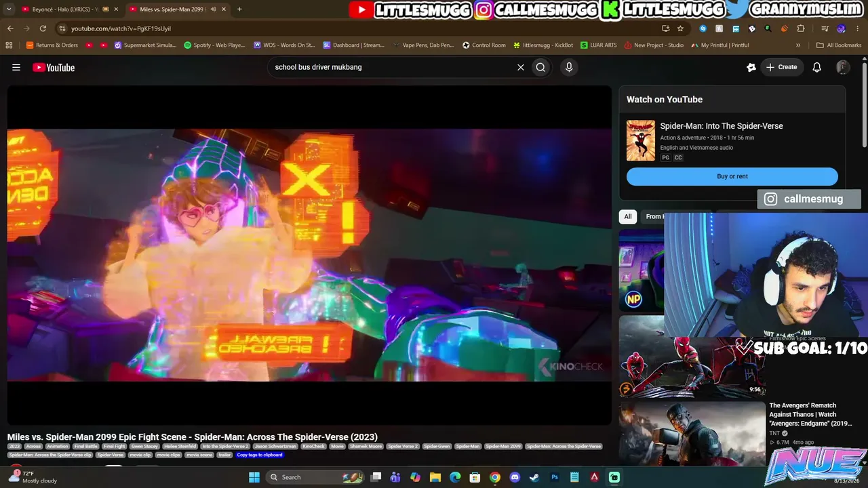Open Steam from the taskbar

(x=534, y=477)
